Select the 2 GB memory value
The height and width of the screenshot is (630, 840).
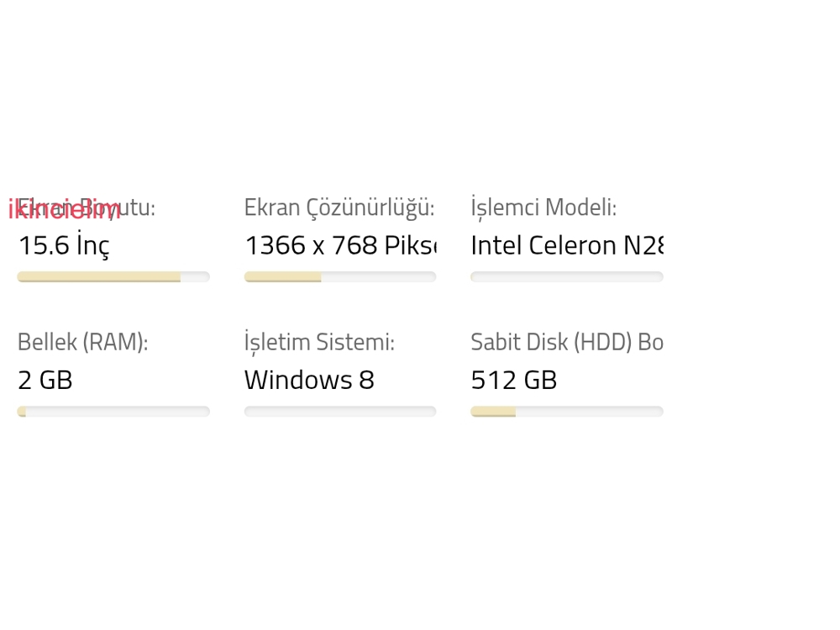point(45,380)
